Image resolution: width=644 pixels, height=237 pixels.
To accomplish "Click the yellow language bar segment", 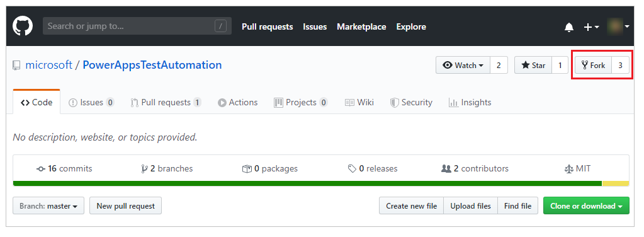I will 616,183.
